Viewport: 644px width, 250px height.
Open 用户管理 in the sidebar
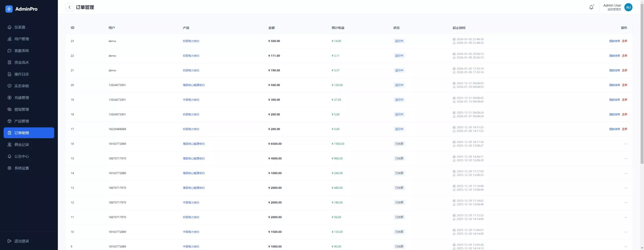click(22, 39)
